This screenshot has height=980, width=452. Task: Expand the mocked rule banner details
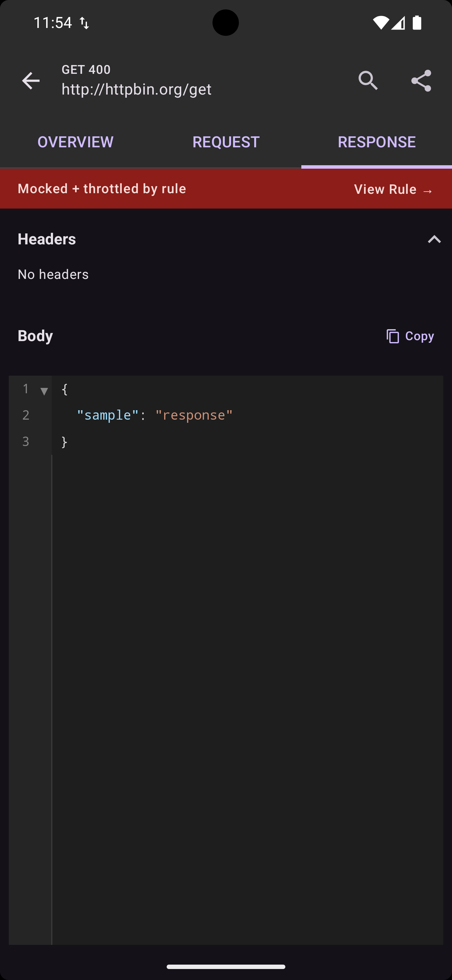(102, 189)
